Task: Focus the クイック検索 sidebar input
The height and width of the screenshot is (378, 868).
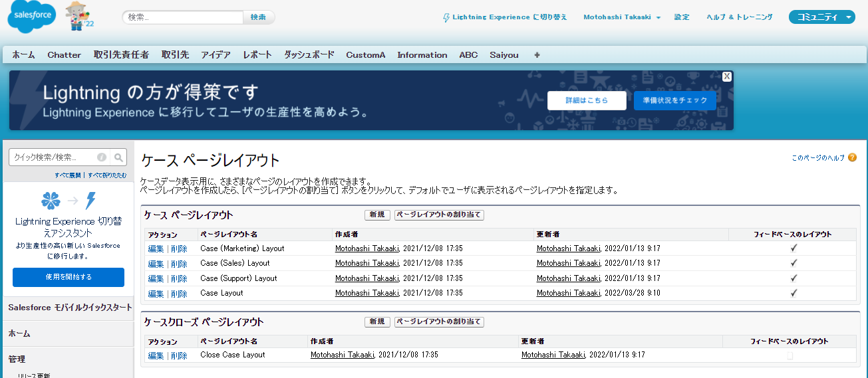Action: coord(55,157)
